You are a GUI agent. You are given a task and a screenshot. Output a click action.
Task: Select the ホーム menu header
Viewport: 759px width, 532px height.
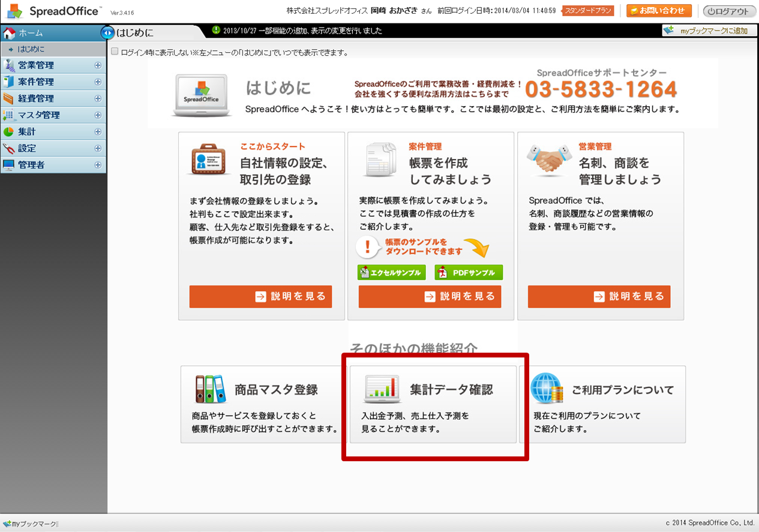(53, 33)
